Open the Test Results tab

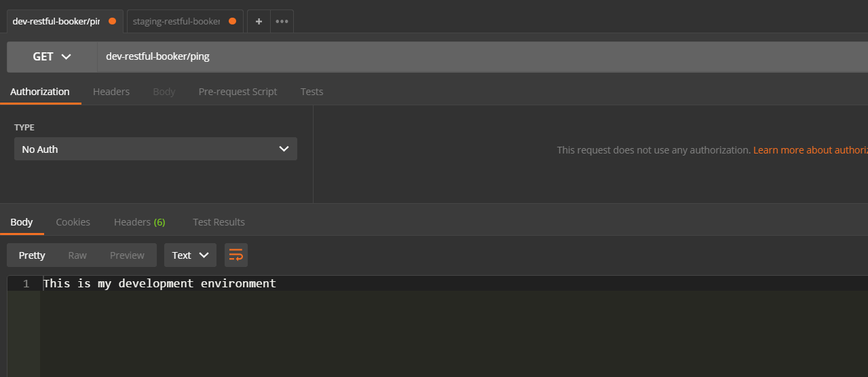pos(219,222)
